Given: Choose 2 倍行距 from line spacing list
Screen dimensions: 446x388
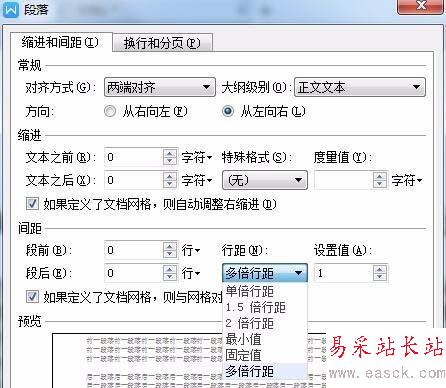Looking at the screenshot, I should click(265, 323).
